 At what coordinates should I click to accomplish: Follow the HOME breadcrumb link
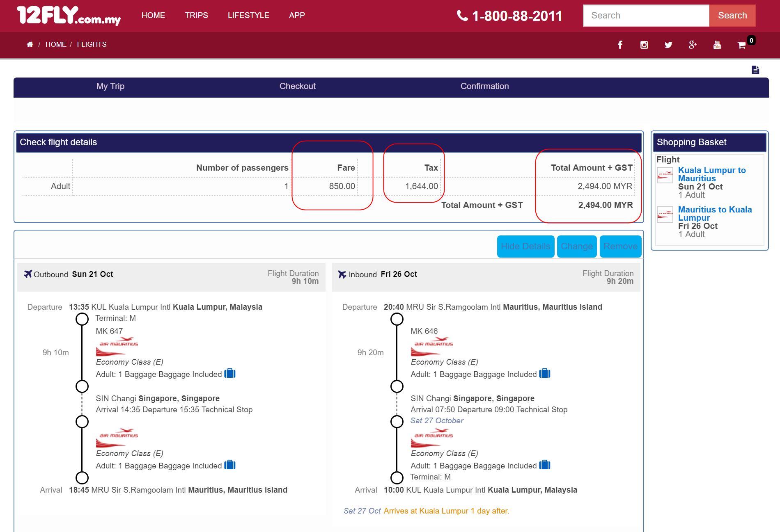point(56,44)
